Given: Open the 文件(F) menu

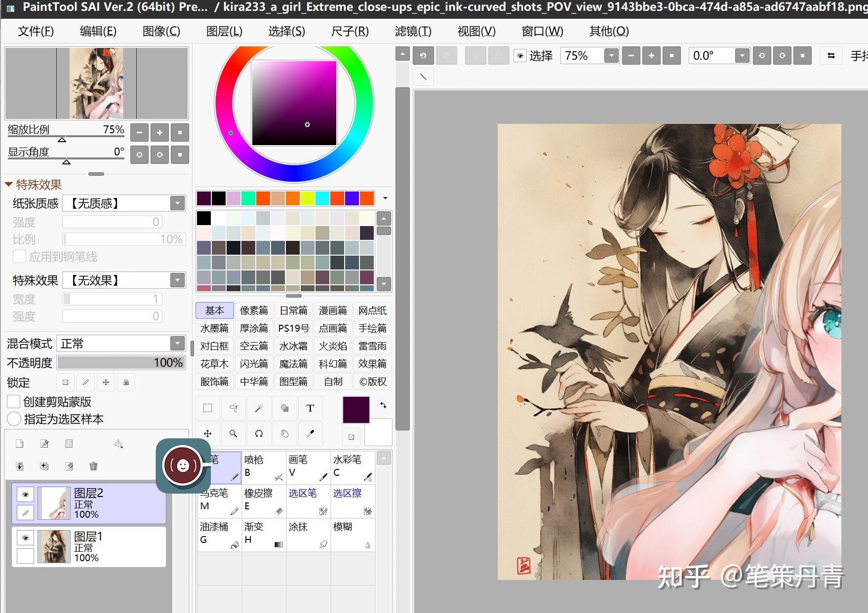Looking at the screenshot, I should click(x=36, y=31).
